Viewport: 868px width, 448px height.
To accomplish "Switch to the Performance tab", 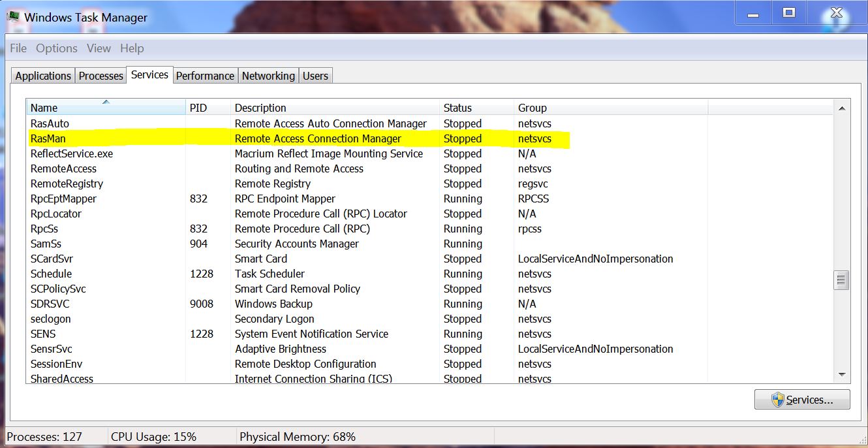I will [205, 76].
